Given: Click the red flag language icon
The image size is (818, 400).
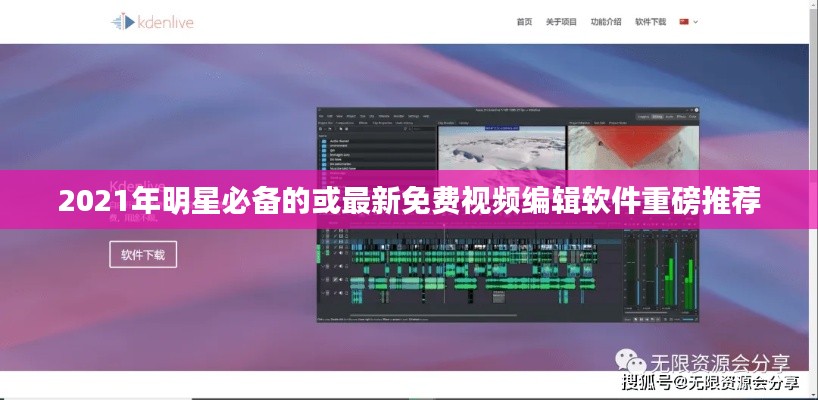Looking at the screenshot, I should [684, 21].
